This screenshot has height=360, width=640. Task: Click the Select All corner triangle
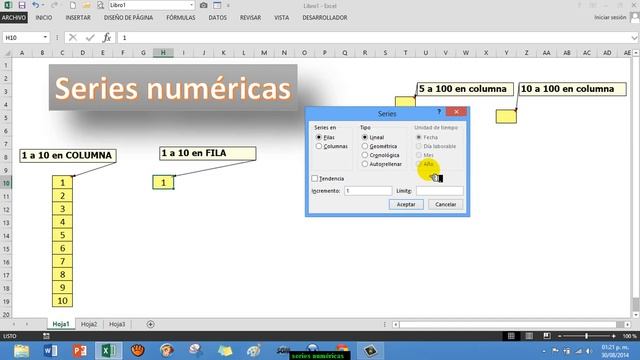coord(7,53)
